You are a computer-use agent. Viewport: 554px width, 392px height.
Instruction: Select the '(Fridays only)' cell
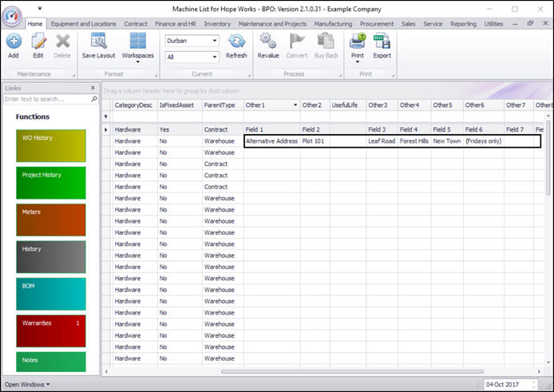483,141
